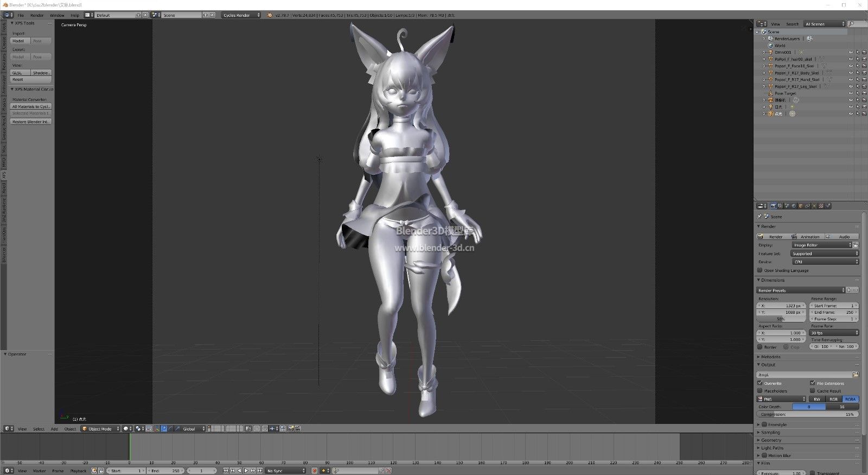Open the Constraints properties tab icon
868x475 pixels.
click(x=807, y=206)
